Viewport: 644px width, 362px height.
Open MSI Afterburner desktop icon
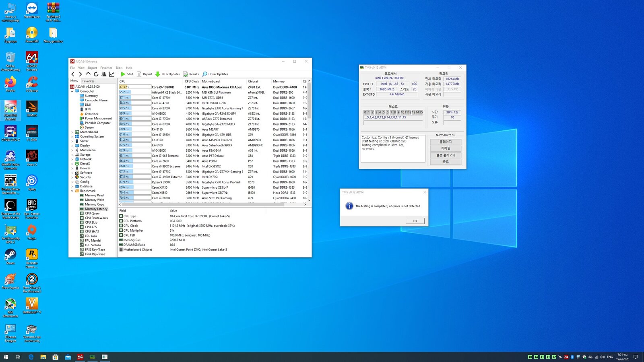[10, 308]
